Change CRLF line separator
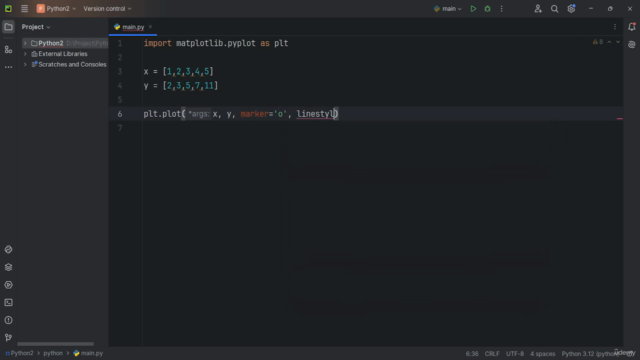This screenshot has width=640, height=360. pos(492,353)
